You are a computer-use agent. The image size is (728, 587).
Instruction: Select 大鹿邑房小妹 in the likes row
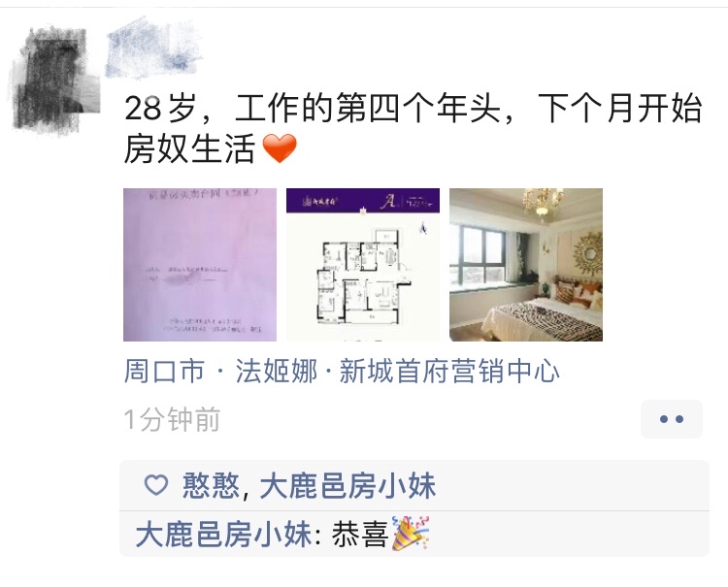[347, 486]
